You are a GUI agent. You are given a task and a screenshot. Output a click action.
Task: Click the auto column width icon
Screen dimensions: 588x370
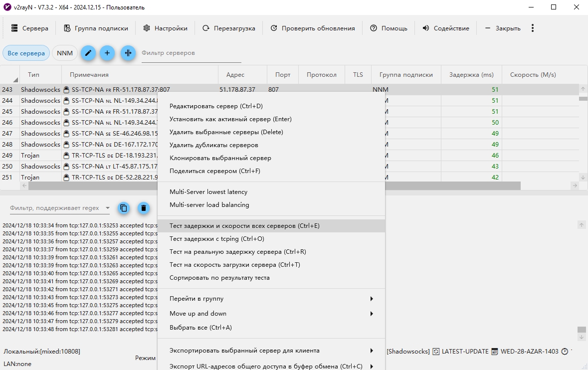128,53
